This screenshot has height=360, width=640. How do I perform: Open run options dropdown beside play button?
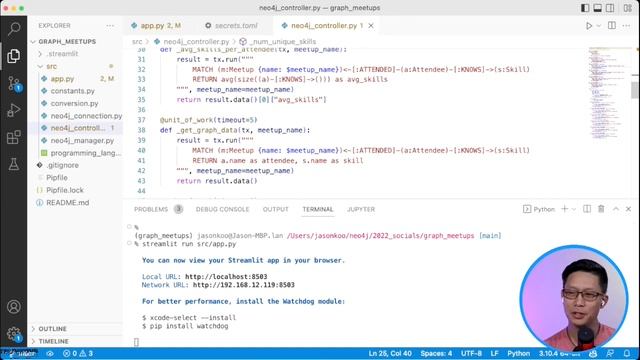pyautogui.click(x=599, y=26)
